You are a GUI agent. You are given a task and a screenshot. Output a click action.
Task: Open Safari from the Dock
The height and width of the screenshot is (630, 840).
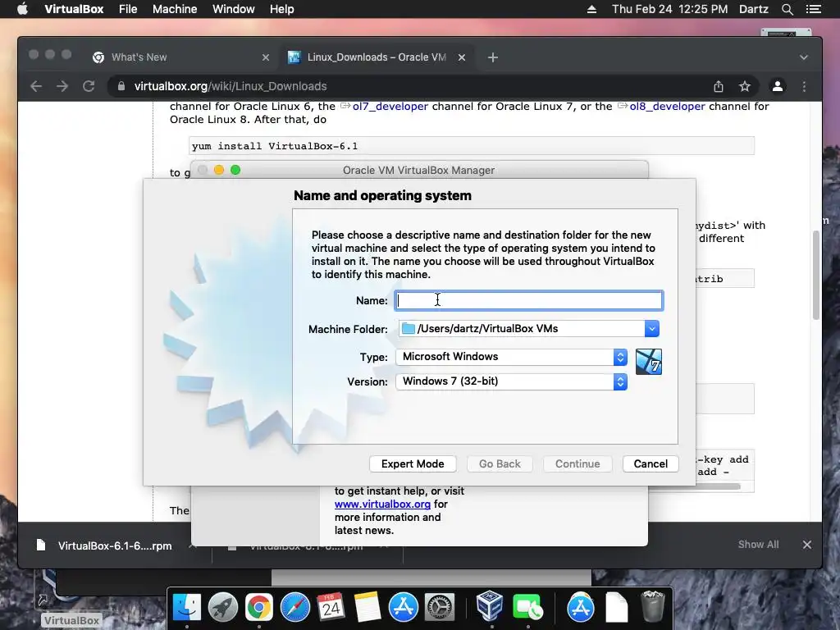coord(295,608)
